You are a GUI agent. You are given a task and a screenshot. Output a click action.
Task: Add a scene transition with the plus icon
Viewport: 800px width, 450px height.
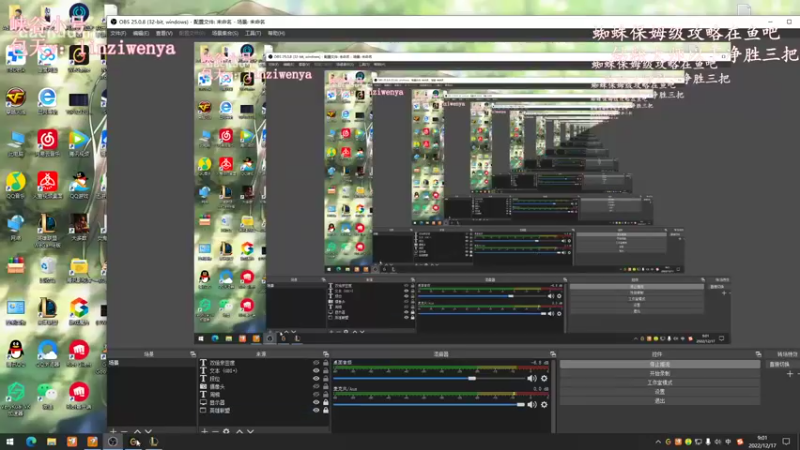click(x=790, y=374)
